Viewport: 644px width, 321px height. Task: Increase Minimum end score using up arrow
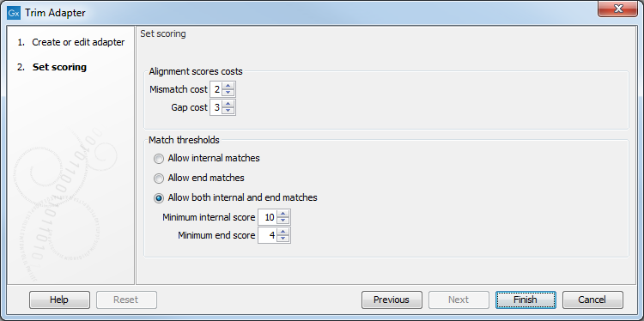(283, 232)
